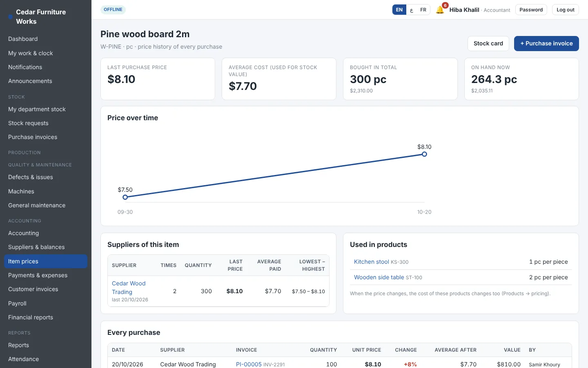Select Item prices in sidebar
This screenshot has height=368, width=588.
click(x=46, y=261)
